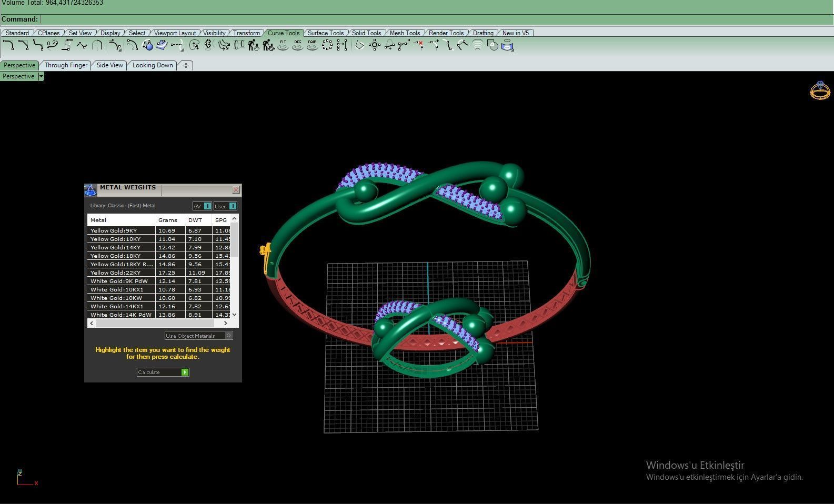
Task: Select the dashed line extend curve icon
Action: pyautogui.click(x=177, y=45)
